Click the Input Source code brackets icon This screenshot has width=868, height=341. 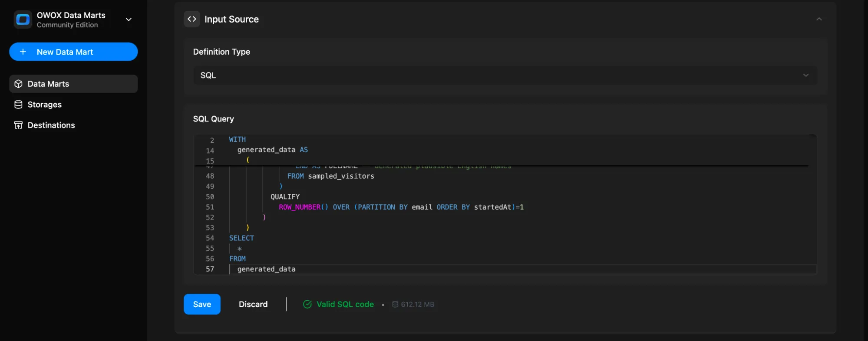pyautogui.click(x=192, y=19)
